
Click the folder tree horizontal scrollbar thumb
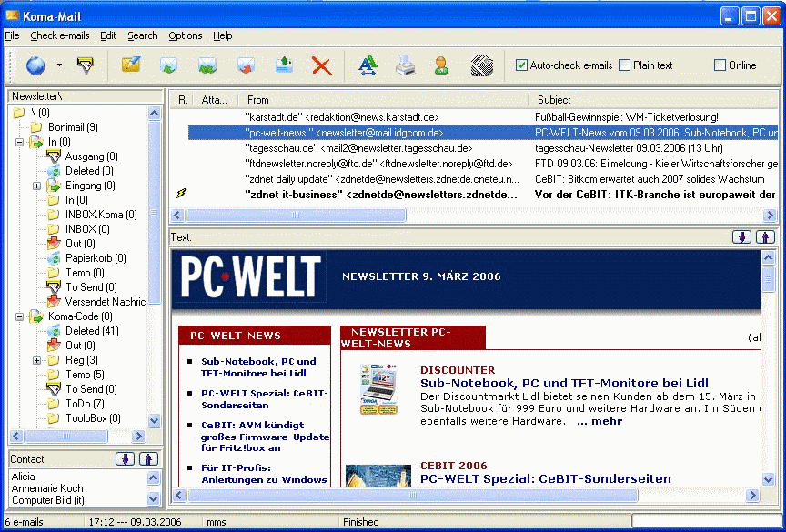[66, 437]
